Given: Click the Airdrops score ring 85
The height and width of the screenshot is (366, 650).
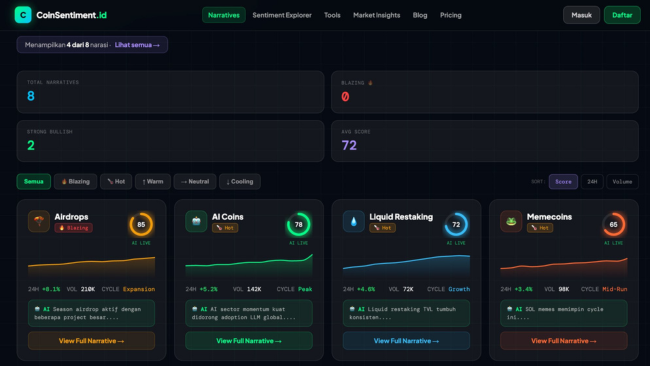Looking at the screenshot, I should 141,224.
